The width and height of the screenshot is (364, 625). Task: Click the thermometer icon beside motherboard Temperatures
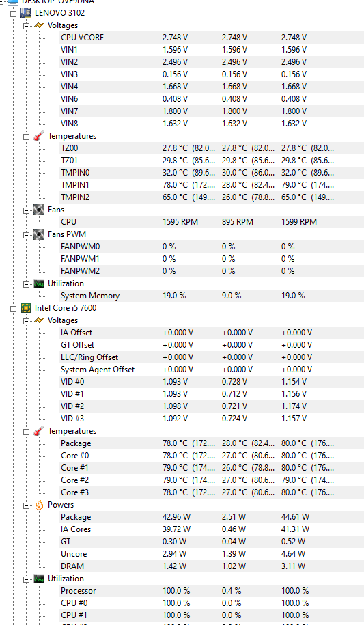tap(39, 136)
